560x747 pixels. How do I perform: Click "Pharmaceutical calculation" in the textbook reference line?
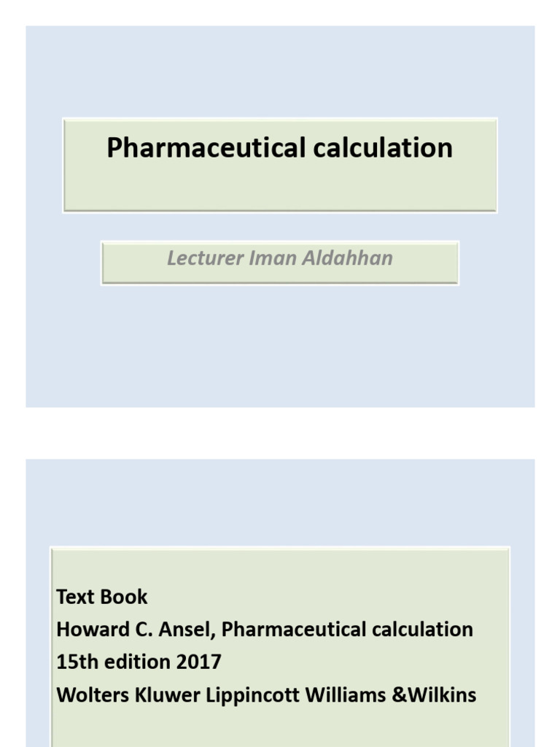[x=347, y=629]
